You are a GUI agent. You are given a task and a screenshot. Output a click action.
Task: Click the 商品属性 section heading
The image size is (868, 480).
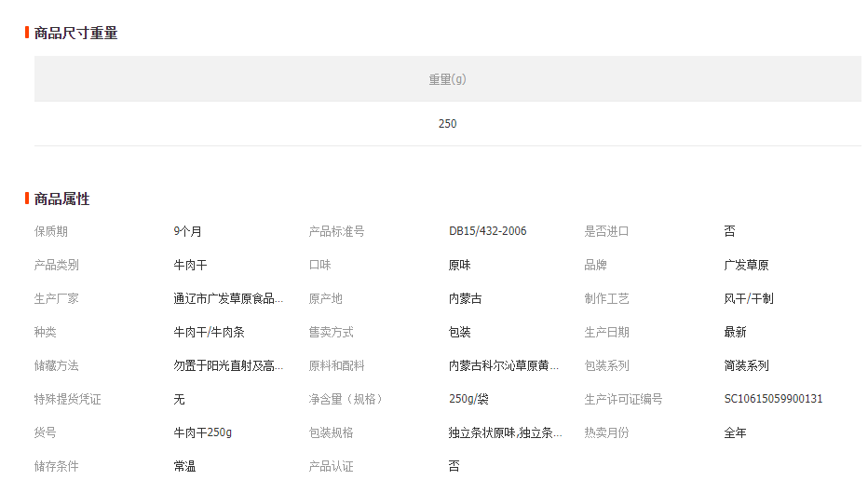[61, 199]
